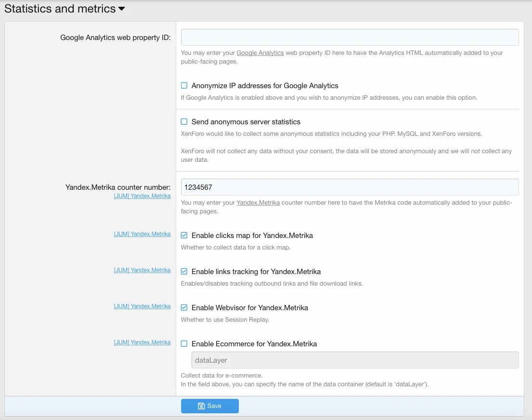Click the dataLayer container name field
The width and height of the screenshot is (532, 420).
point(355,360)
